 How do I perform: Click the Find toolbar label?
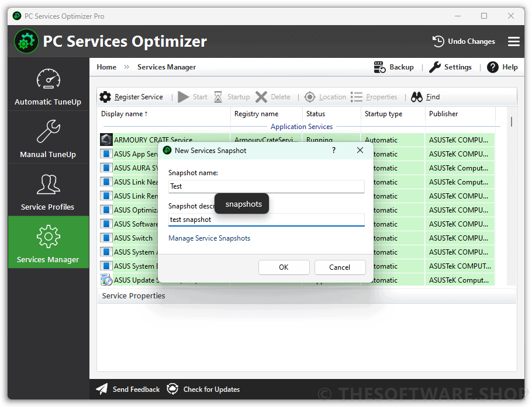(x=433, y=97)
